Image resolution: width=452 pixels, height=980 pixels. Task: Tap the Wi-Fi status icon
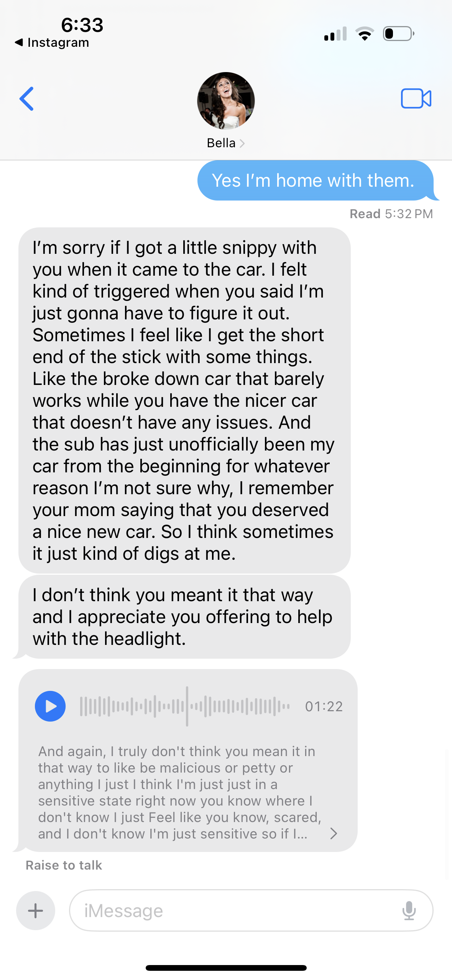click(365, 34)
